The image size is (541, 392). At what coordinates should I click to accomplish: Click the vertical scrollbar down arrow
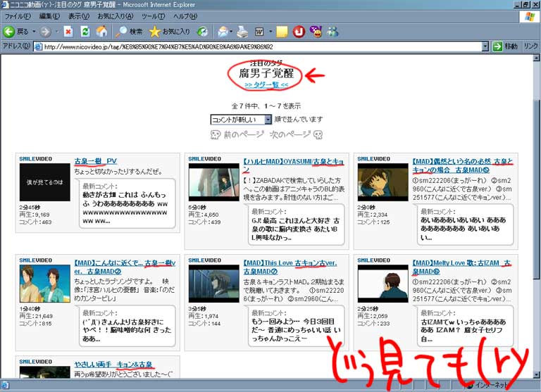coord(536,374)
